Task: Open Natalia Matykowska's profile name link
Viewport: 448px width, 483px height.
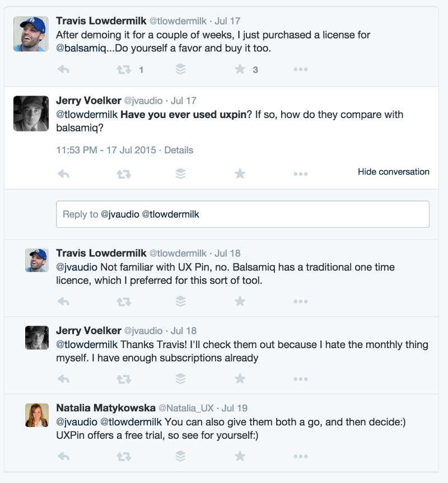Action: tap(105, 408)
